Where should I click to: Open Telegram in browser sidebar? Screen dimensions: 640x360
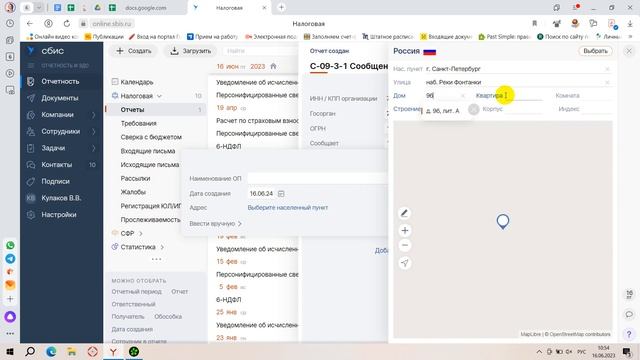click(10, 259)
